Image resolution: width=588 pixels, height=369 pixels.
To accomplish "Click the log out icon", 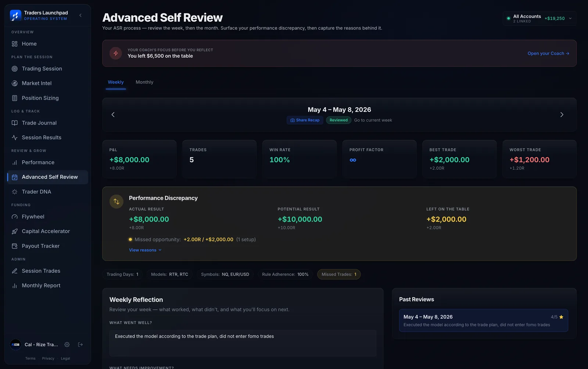I will point(80,344).
